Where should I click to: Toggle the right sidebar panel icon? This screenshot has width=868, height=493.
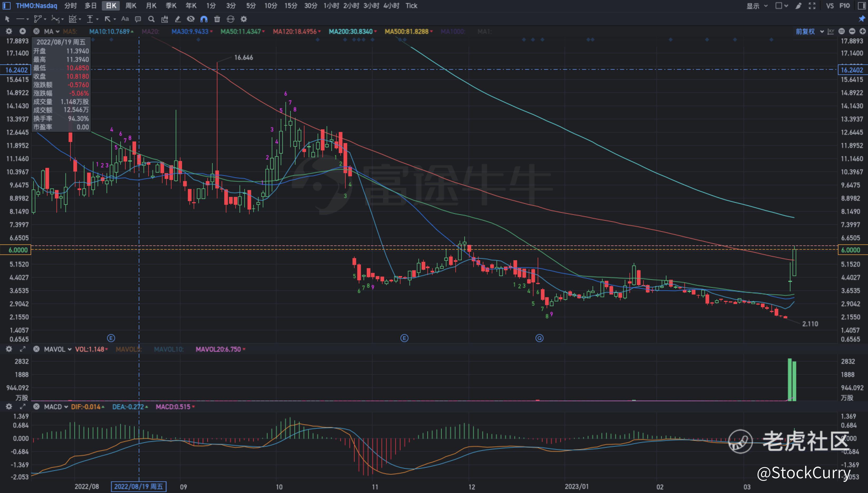coord(862,6)
